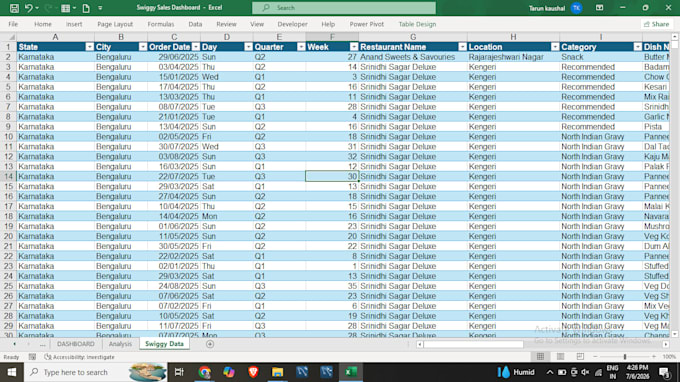Open Brave browser from taskbar
Screen dimensions: 680x382
[x=253, y=372]
